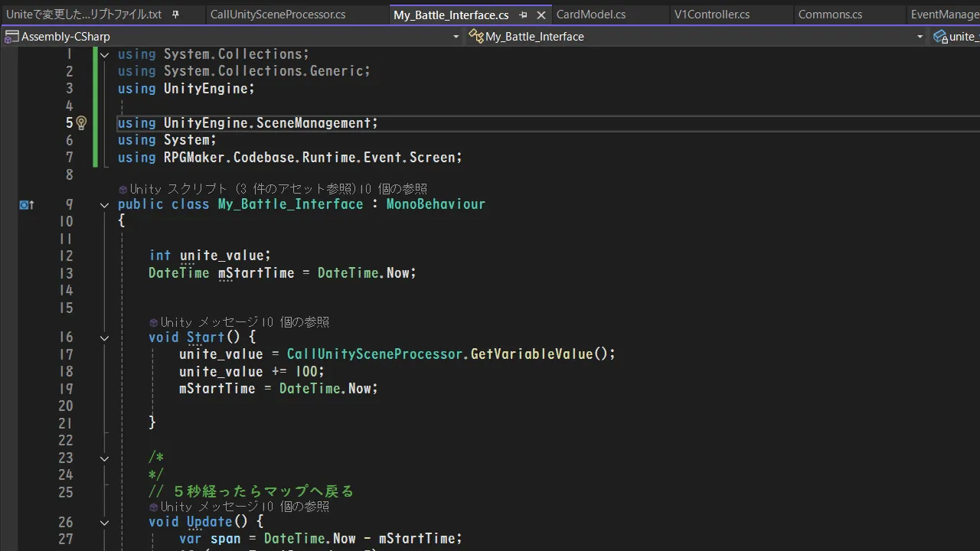Screen dimensions: 980x551
Task: Click class name 'My_Battle_Interface' on line 9
Action: pyautogui.click(x=290, y=204)
